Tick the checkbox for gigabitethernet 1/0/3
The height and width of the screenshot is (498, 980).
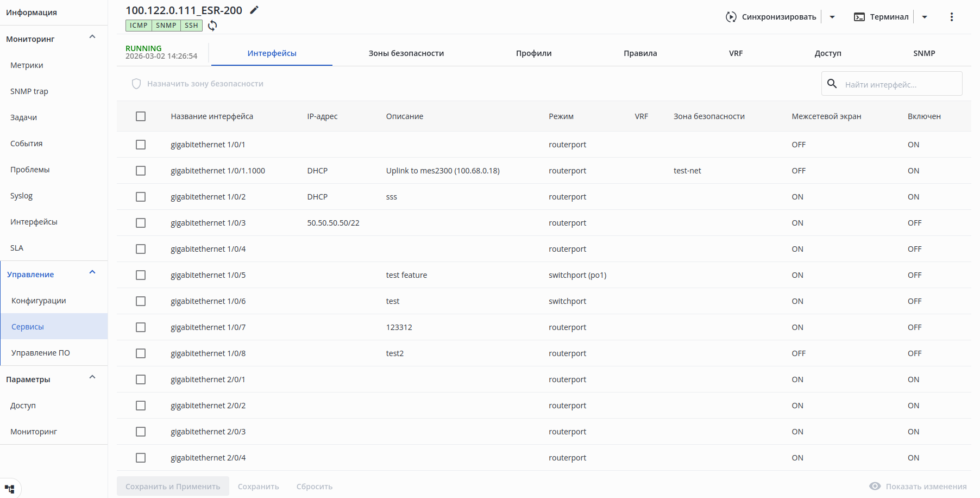click(141, 223)
